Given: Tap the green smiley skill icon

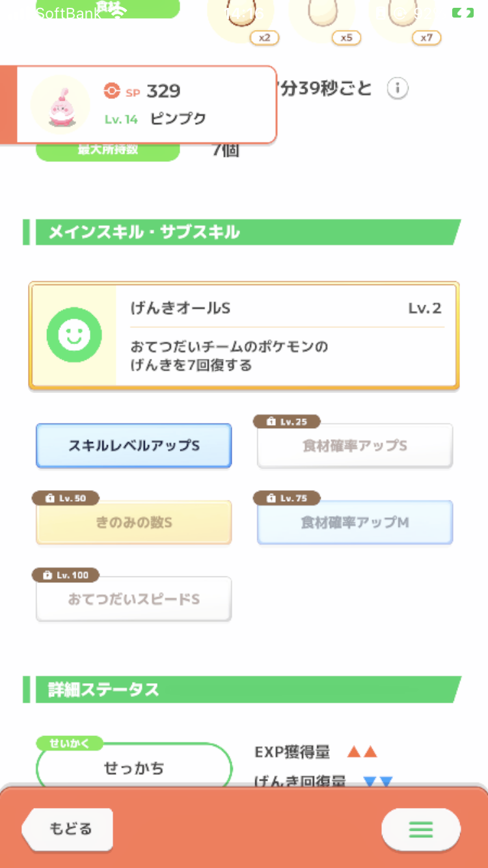Looking at the screenshot, I should (x=74, y=335).
